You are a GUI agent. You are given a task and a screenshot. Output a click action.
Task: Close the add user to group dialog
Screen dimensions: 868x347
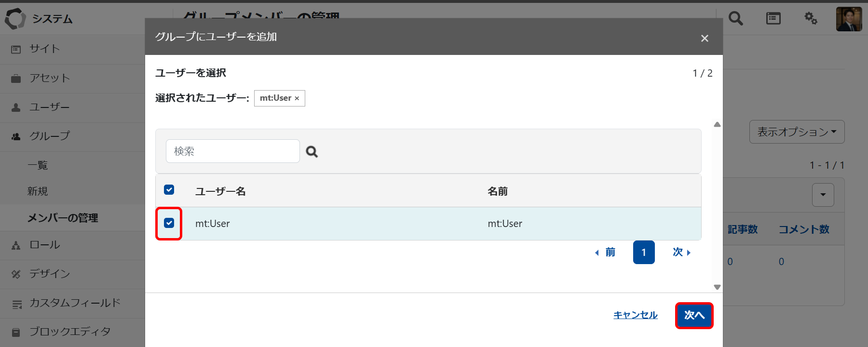pyautogui.click(x=705, y=39)
